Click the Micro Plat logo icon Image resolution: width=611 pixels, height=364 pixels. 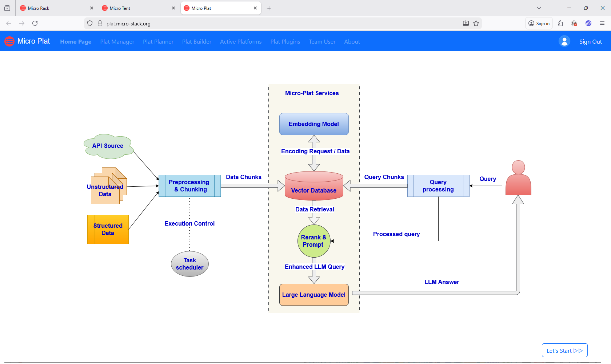click(9, 41)
